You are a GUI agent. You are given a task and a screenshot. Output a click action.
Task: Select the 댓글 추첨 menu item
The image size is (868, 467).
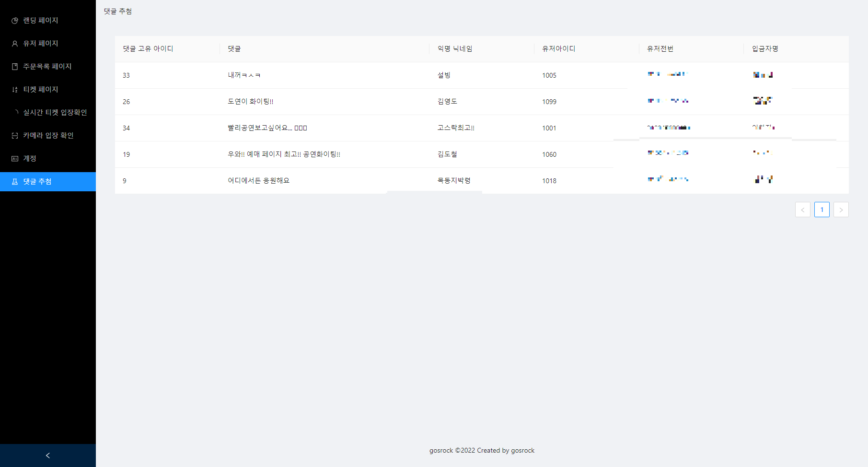point(48,182)
